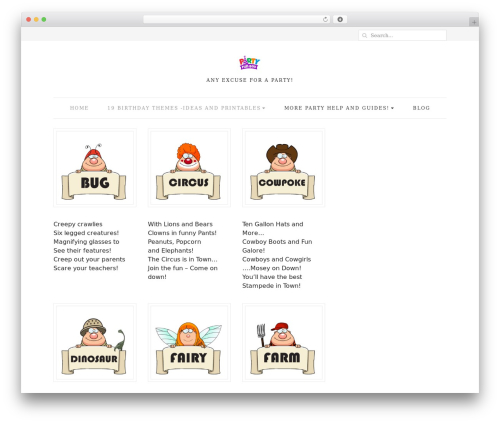The width and height of the screenshot is (500, 423).
Task: Open the Dinosaur theme thumbnail
Action: pyautogui.click(x=95, y=343)
